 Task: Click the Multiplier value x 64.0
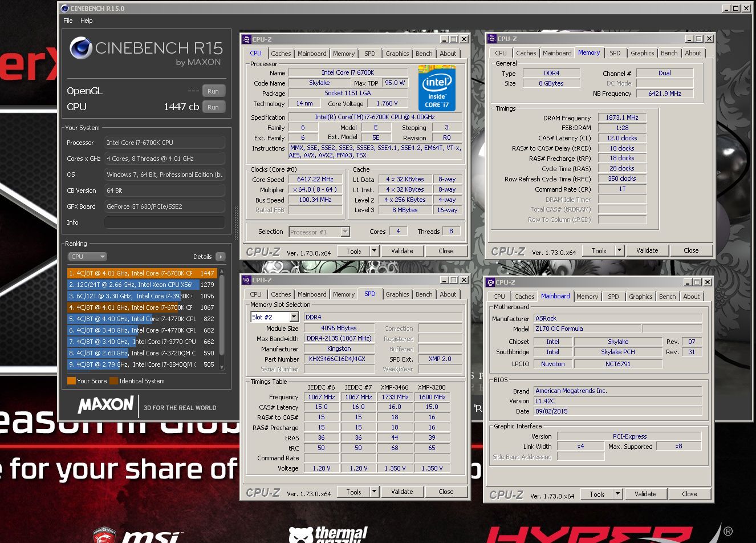coord(315,189)
